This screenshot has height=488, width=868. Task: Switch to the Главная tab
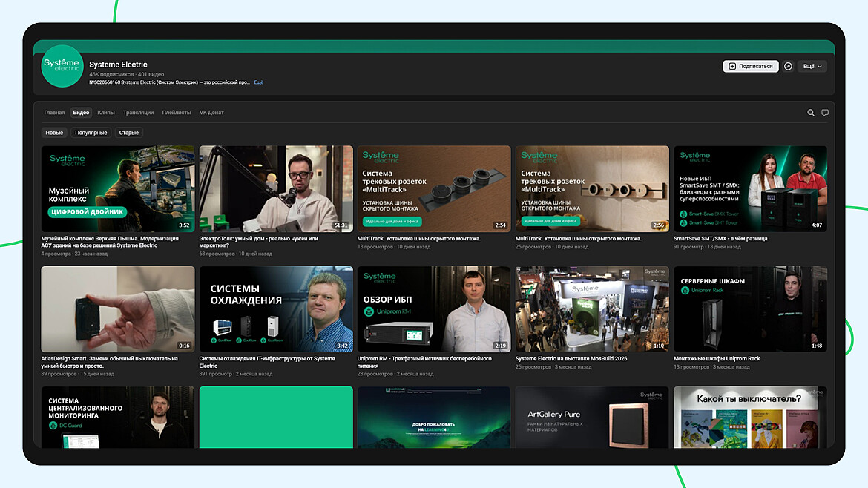(54, 112)
